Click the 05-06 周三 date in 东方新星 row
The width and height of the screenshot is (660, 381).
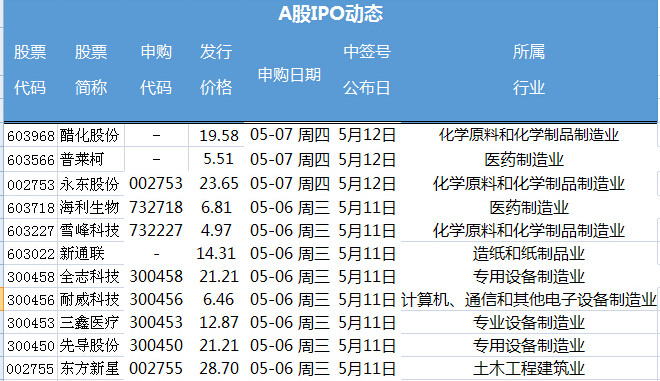coord(290,369)
